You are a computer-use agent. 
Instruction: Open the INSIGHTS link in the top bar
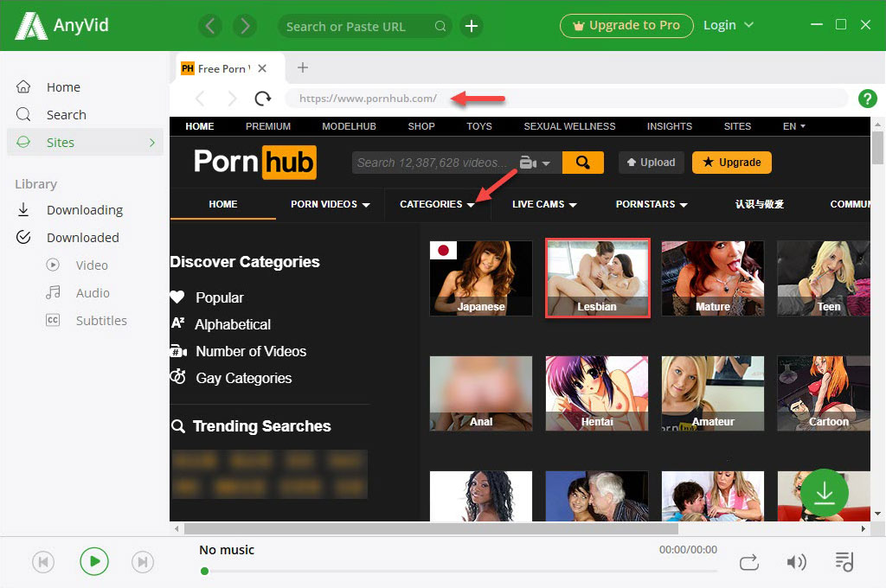[x=670, y=126]
